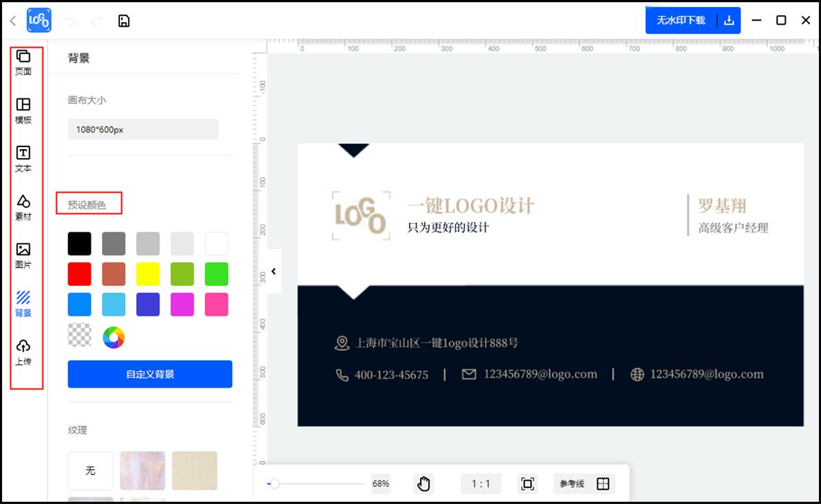Select the LOGO graphic on canvas
Image resolution: width=821 pixels, height=504 pixels.
pyautogui.click(x=361, y=215)
